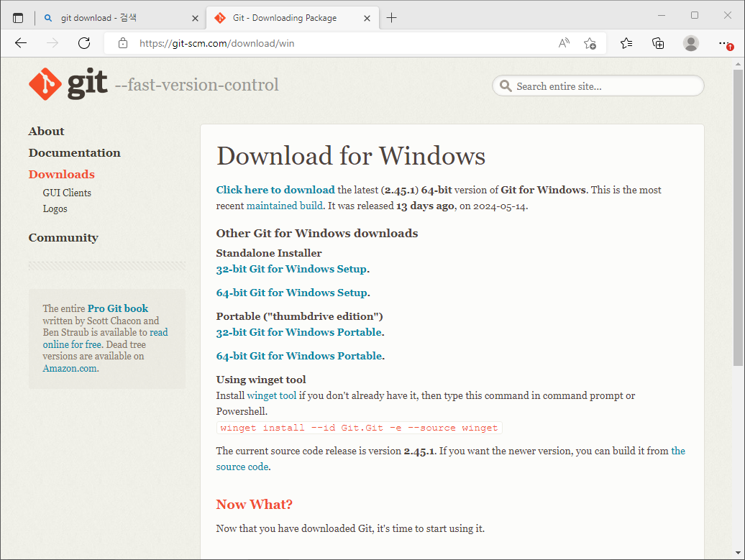Open the browser Settings and more menu
Image resolution: width=745 pixels, height=560 pixels.
725,43
